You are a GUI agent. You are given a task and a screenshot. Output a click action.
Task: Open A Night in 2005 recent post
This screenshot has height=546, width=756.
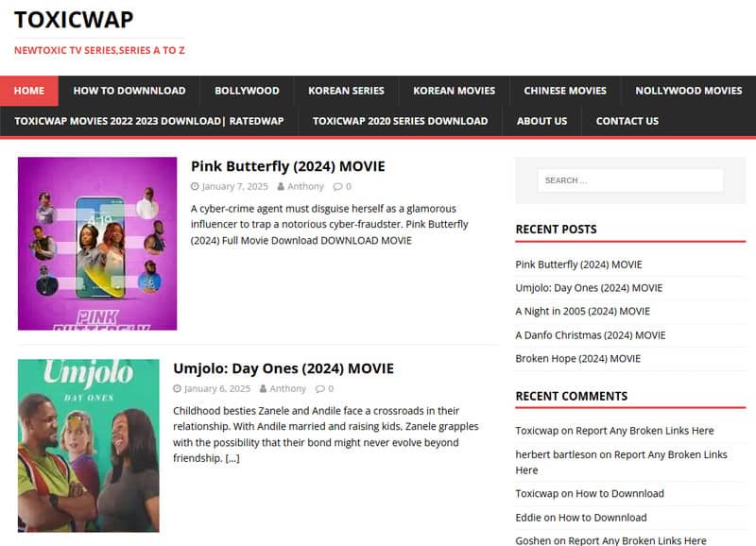click(582, 311)
